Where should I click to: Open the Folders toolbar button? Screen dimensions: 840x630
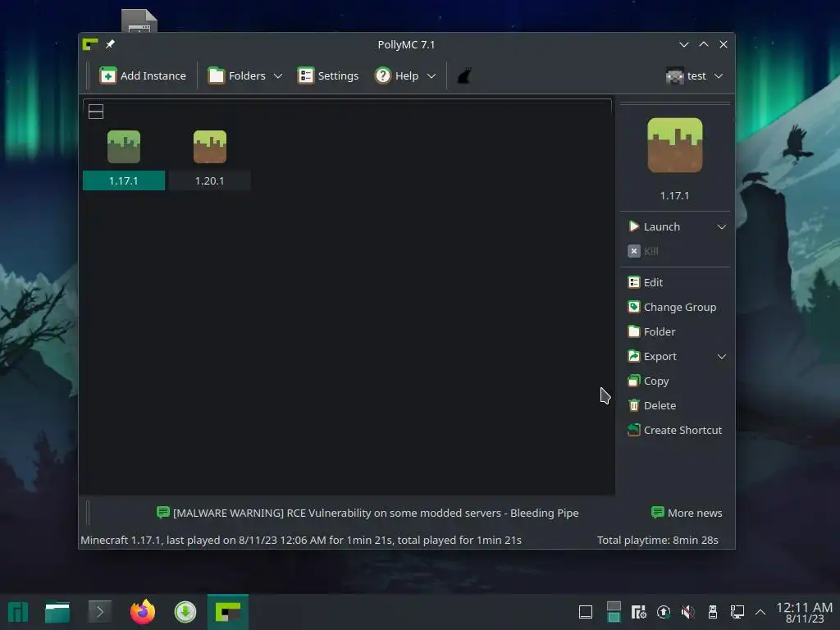click(x=237, y=76)
